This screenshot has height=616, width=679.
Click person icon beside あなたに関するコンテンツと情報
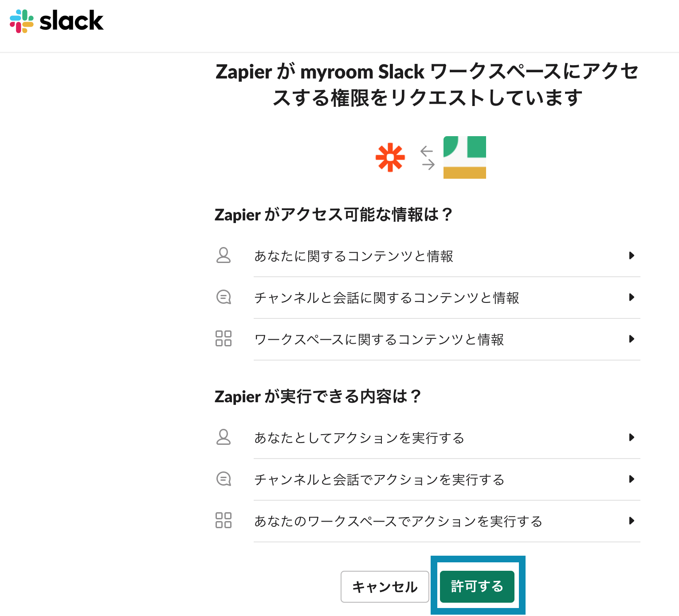(x=224, y=255)
